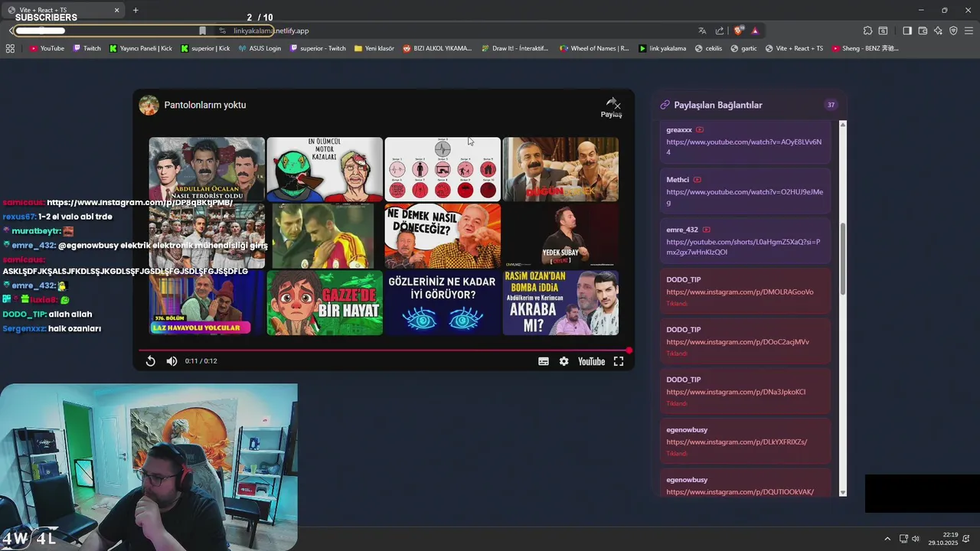Select Gözleriniz Ne Kadar İyi Görüyor thumbnail
The width and height of the screenshot is (980, 551).
[x=443, y=303]
